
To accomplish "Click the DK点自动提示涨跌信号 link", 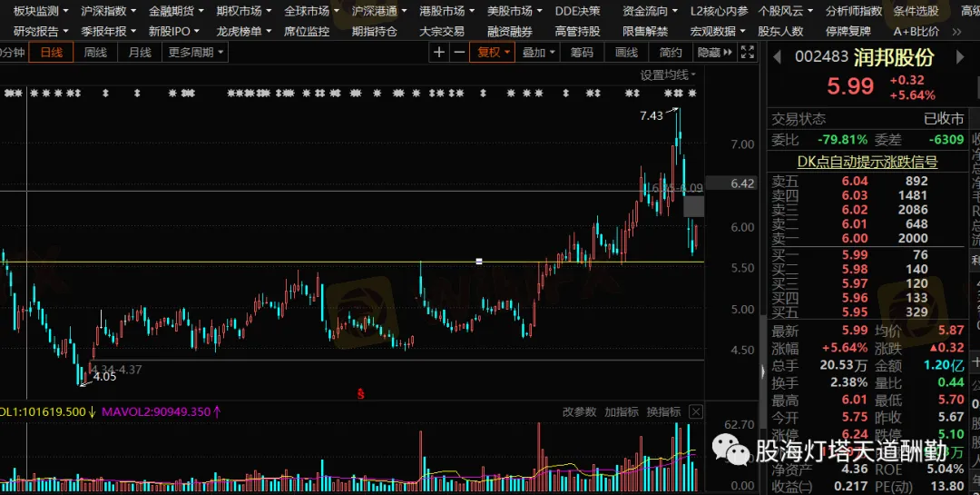I will [867, 162].
